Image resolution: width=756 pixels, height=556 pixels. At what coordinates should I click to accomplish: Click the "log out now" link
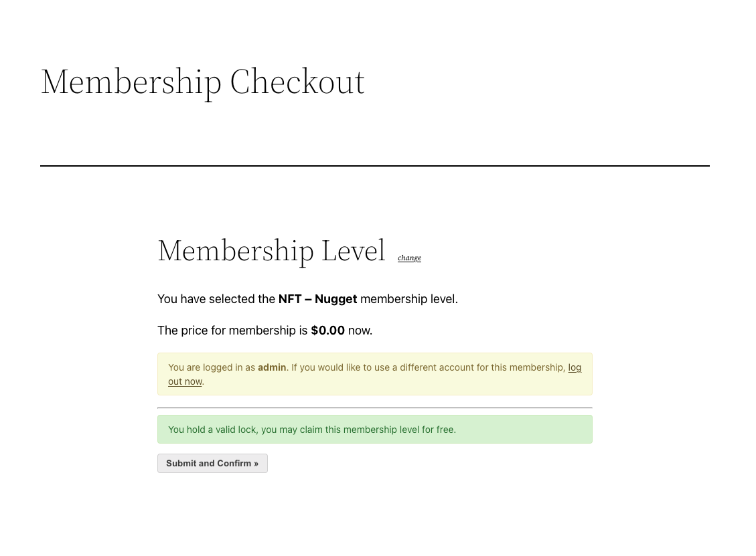[185, 381]
